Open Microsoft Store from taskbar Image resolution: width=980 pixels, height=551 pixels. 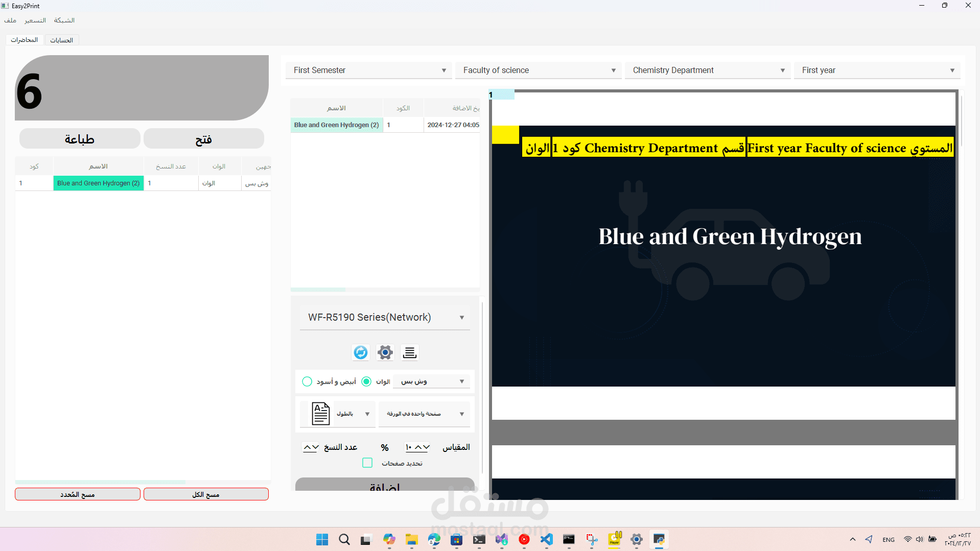tap(457, 539)
